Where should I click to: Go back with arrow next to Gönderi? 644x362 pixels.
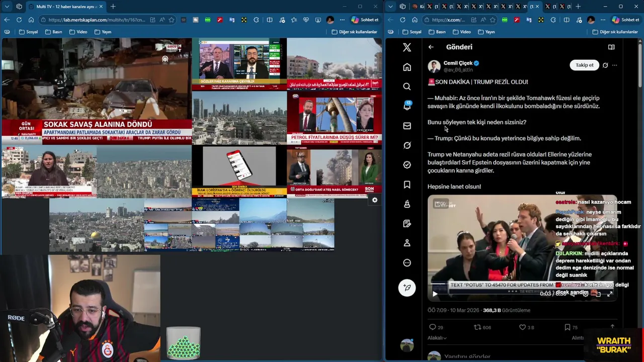pos(431,47)
